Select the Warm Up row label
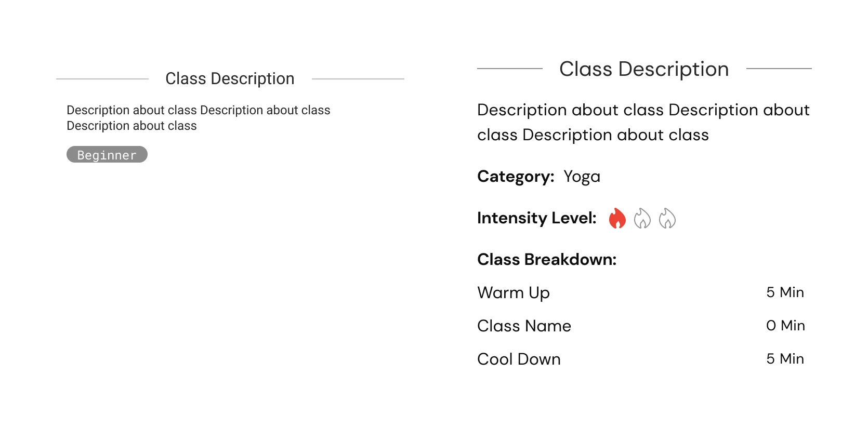Image resolution: width=868 pixels, height=428 pixels. 514,292
